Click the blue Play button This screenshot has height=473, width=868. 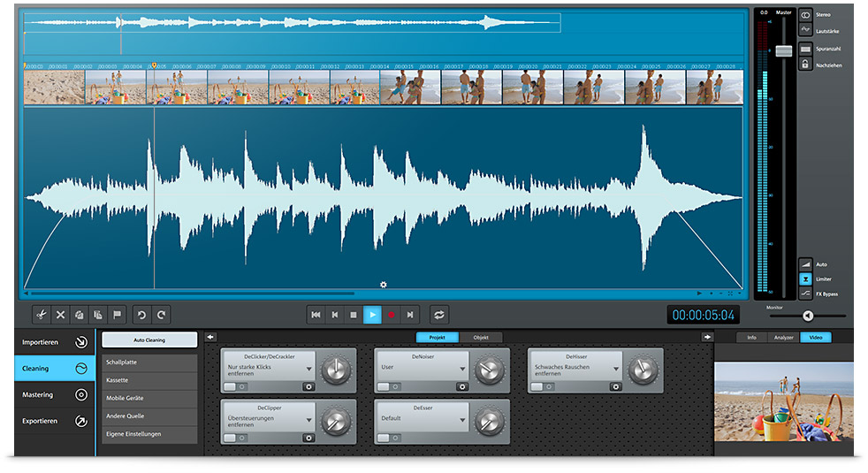[372, 315]
